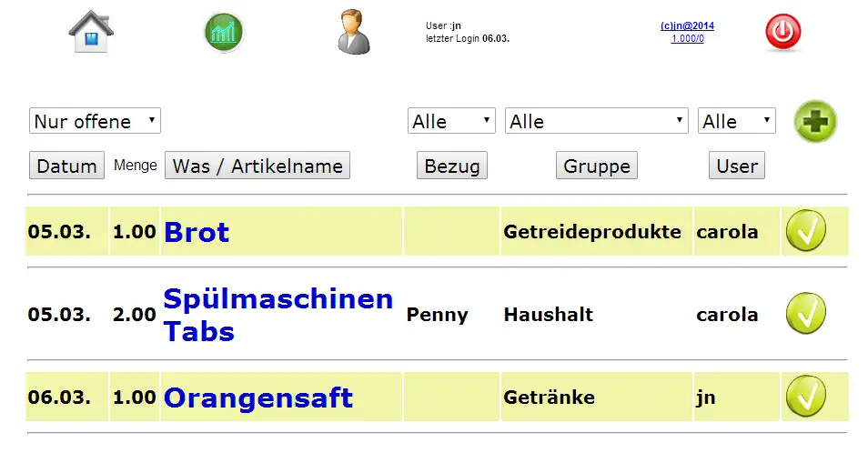Go to the home page icon
This screenshot has width=868, height=453.
click(x=91, y=32)
